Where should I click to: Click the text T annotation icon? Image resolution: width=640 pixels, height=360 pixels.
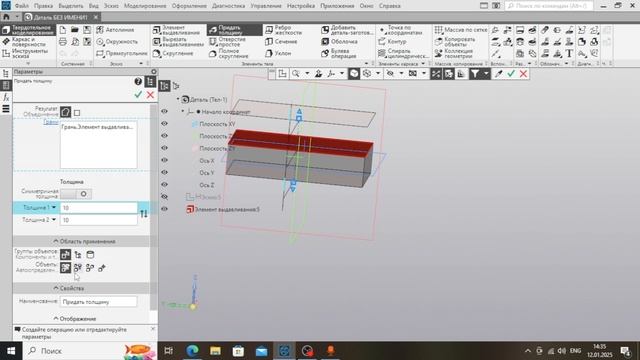coord(569,53)
